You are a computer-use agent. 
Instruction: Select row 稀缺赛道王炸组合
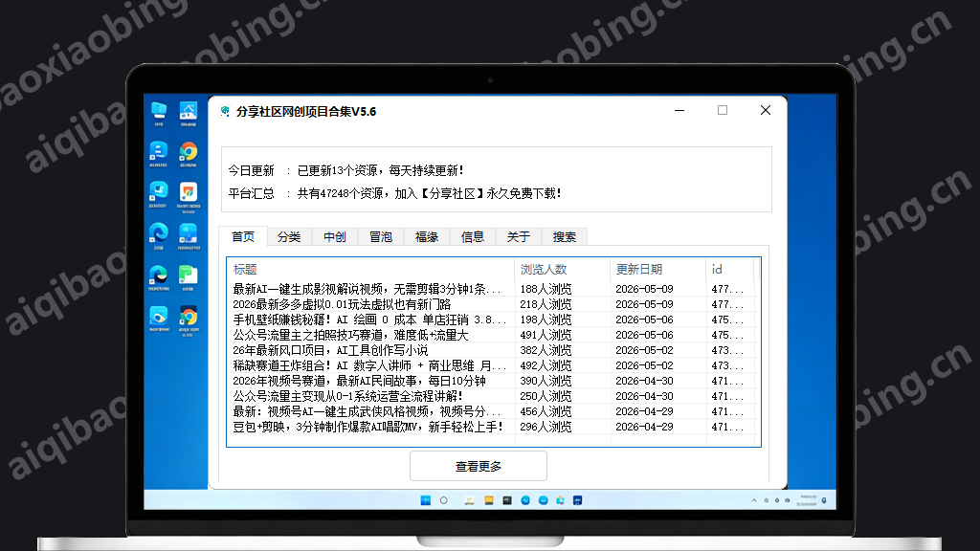[x=493, y=365]
